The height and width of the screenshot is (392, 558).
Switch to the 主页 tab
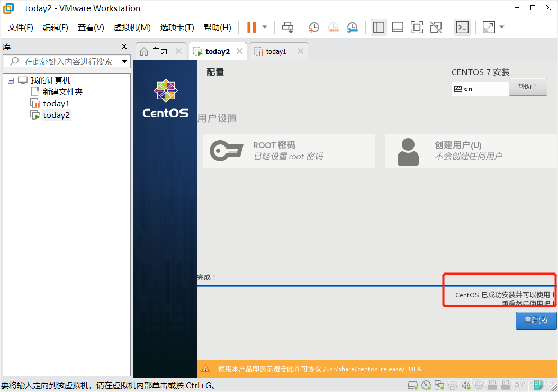pos(160,51)
